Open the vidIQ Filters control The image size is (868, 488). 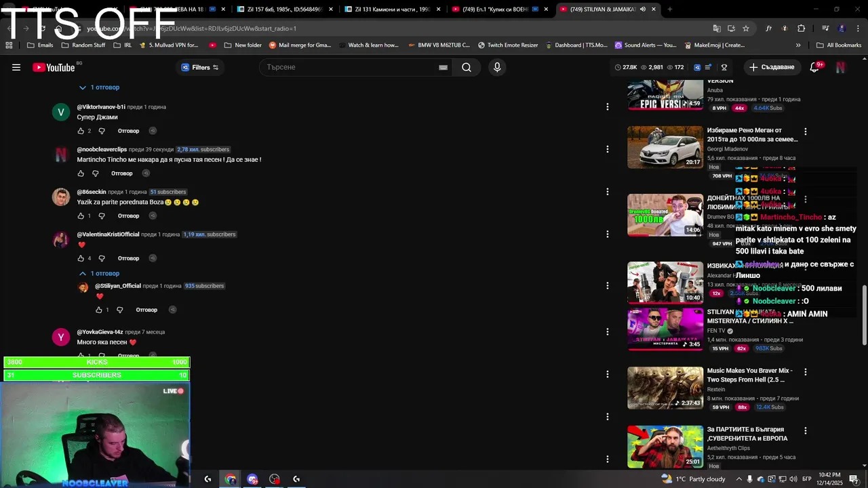200,67
